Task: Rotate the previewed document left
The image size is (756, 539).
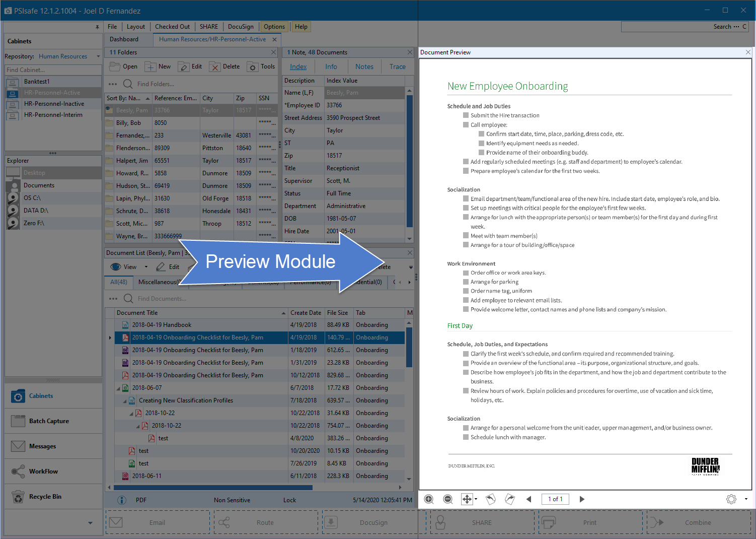Action: [x=490, y=499]
